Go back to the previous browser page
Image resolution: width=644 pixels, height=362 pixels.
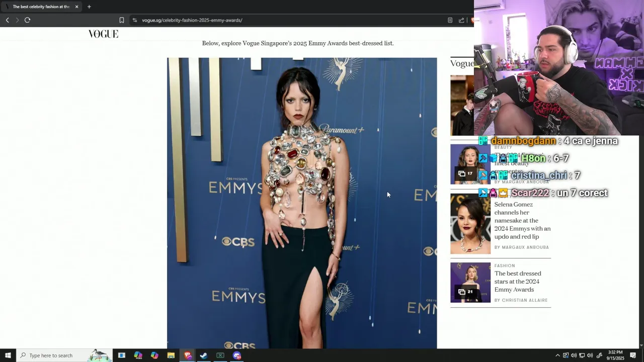click(7, 20)
